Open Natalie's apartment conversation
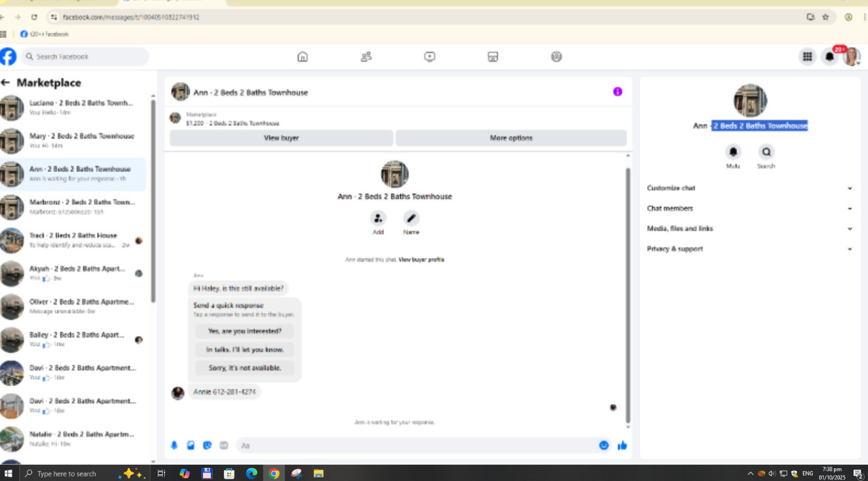 (x=73, y=439)
